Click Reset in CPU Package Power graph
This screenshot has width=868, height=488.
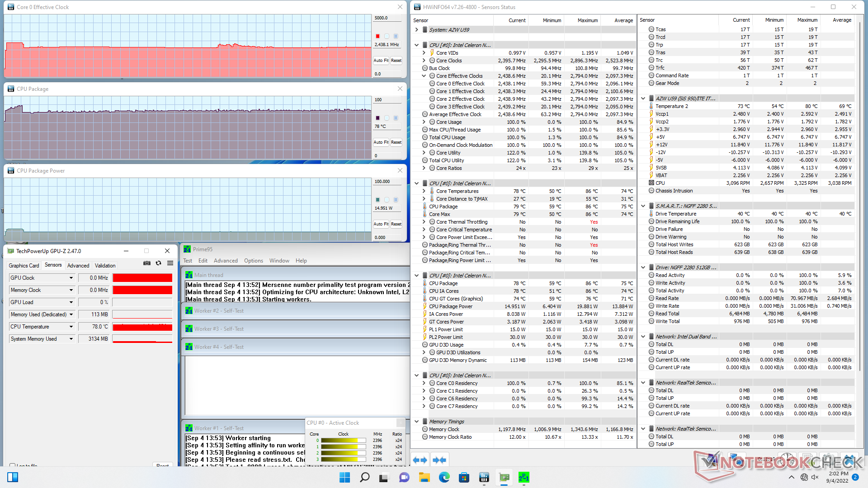click(396, 224)
